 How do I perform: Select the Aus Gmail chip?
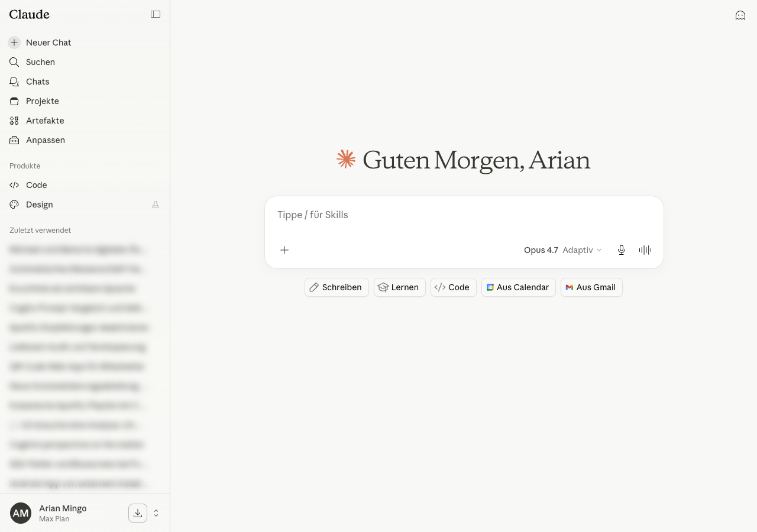click(591, 287)
